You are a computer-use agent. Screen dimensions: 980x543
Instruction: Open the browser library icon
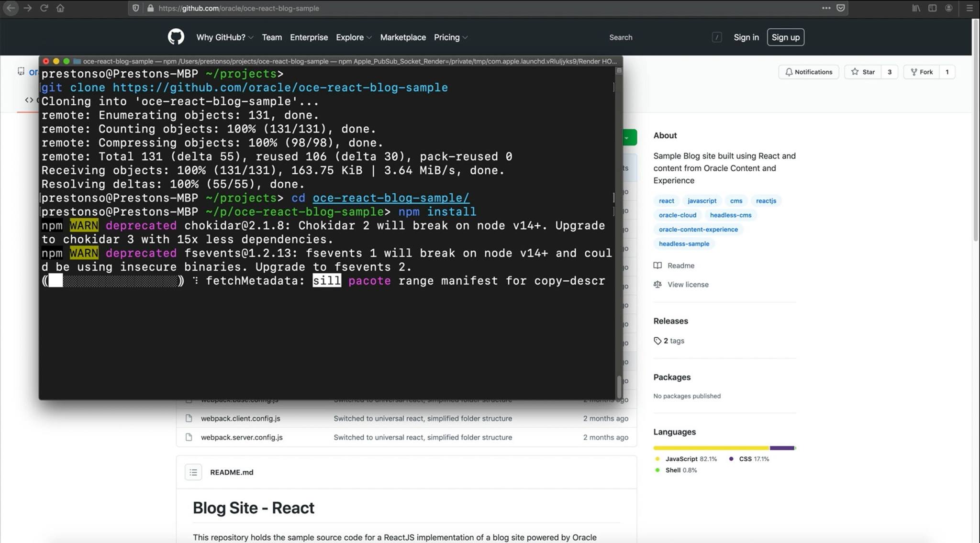click(916, 8)
